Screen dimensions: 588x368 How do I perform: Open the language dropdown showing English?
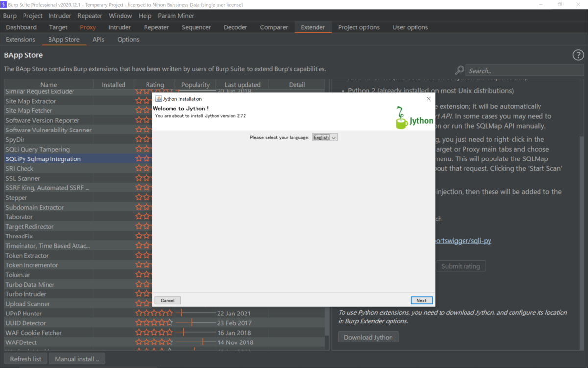(x=325, y=138)
